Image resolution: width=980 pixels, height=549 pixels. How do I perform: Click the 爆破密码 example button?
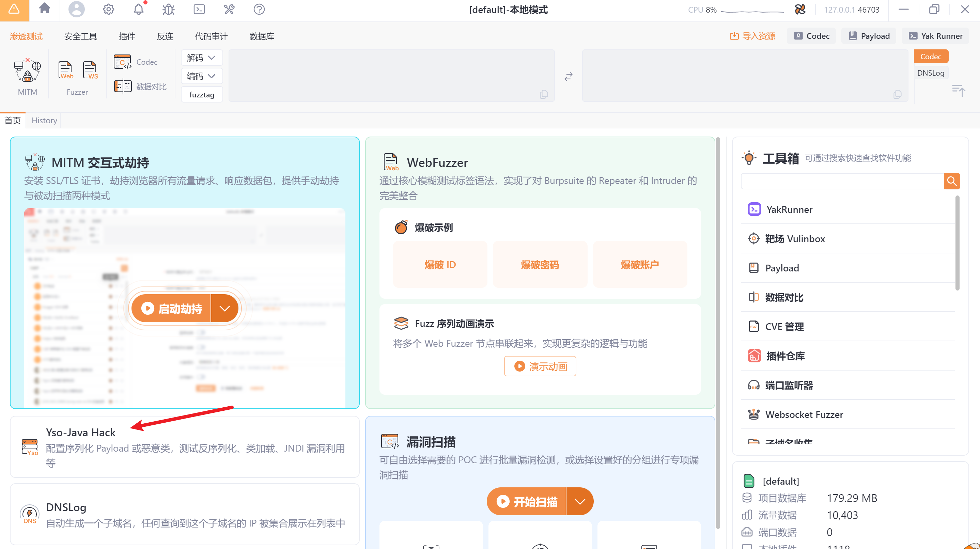540,264
